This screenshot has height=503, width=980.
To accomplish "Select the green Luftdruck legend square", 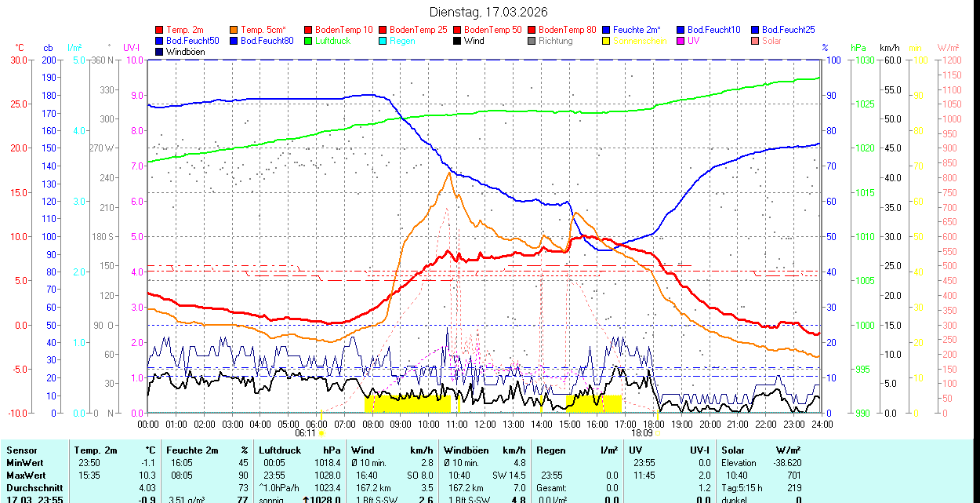I will 309,41.
